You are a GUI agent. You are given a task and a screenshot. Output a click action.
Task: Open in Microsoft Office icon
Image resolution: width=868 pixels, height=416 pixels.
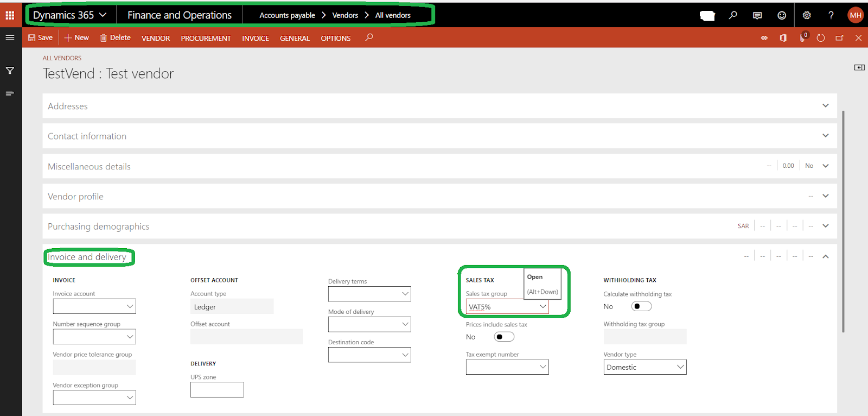pos(783,38)
